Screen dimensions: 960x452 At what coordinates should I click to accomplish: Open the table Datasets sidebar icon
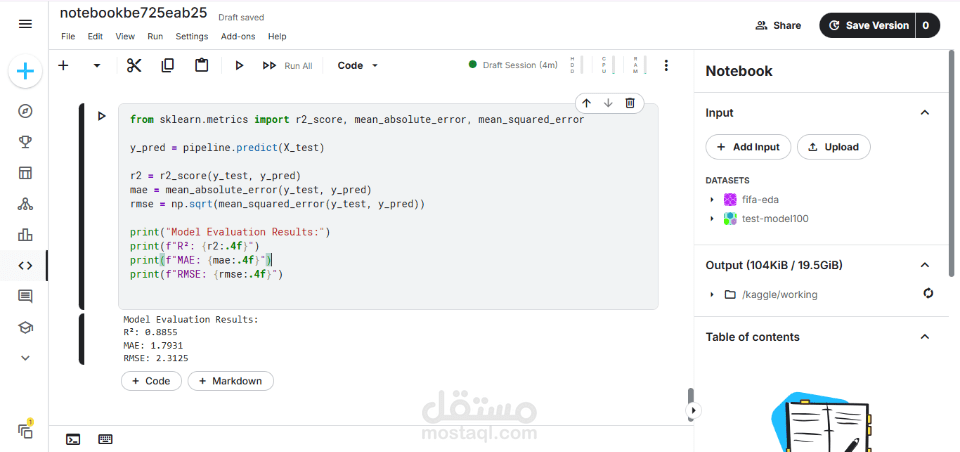coord(25,173)
